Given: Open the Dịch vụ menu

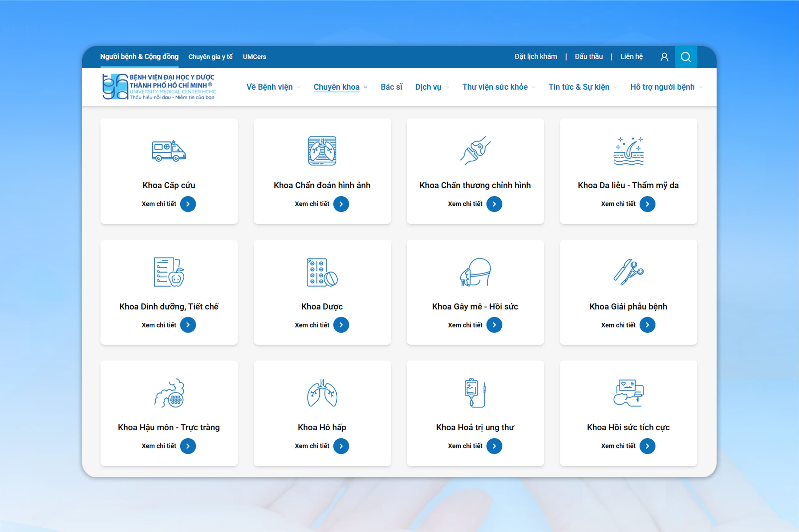Looking at the screenshot, I should point(428,87).
